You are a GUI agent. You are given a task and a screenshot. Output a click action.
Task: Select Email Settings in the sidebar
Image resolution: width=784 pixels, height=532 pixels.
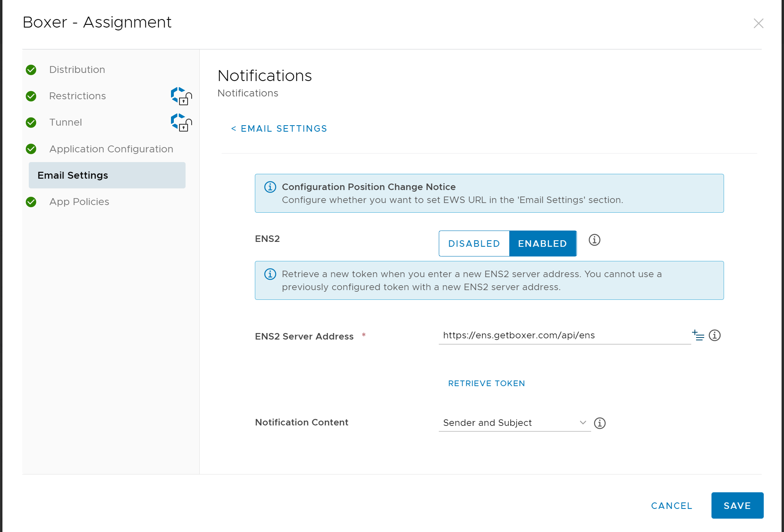pyautogui.click(x=107, y=175)
